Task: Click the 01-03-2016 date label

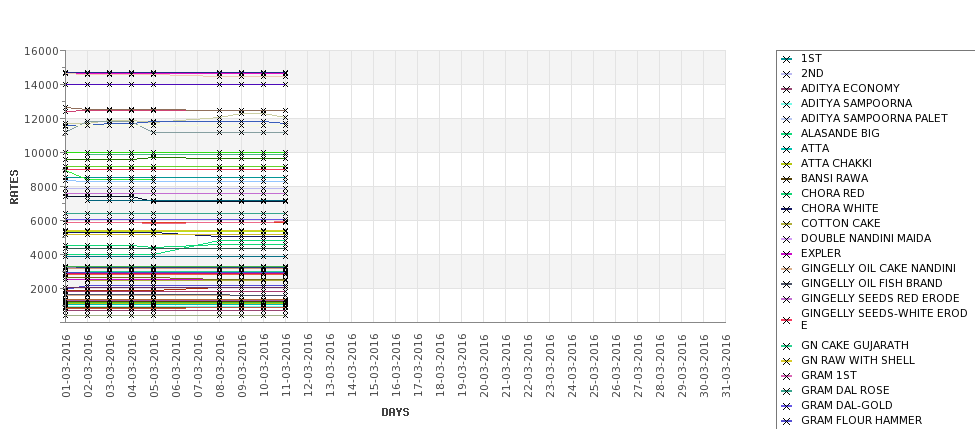Action: (x=67, y=366)
